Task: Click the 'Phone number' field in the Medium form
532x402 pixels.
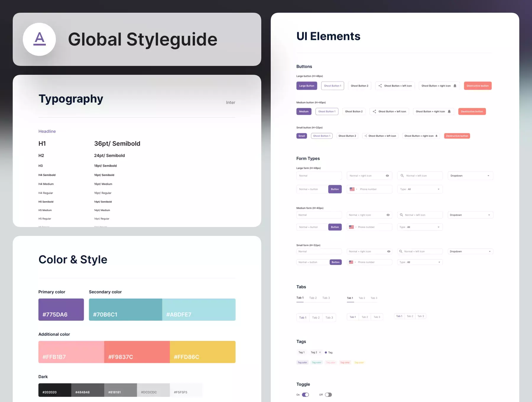Action: point(369,227)
